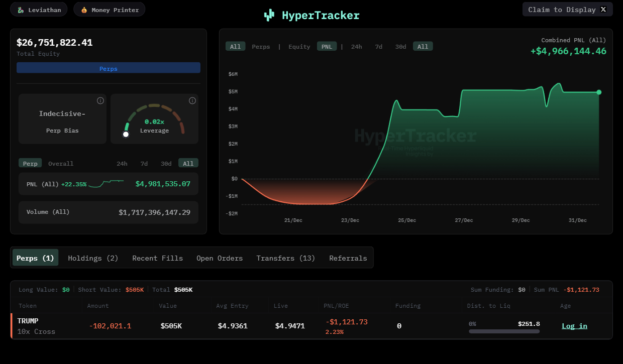The image size is (623, 364).
Task: Click the green endpoint dot on the chart
Action: [x=599, y=92]
